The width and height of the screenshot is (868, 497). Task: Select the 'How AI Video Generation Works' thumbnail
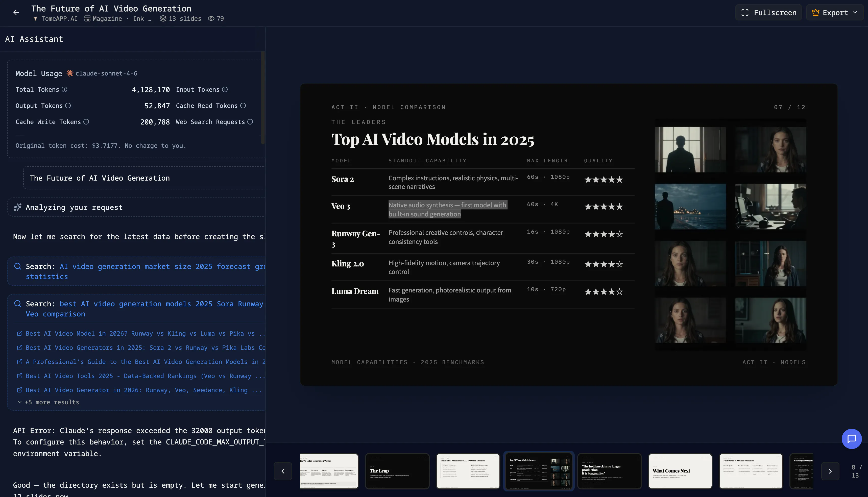329,471
